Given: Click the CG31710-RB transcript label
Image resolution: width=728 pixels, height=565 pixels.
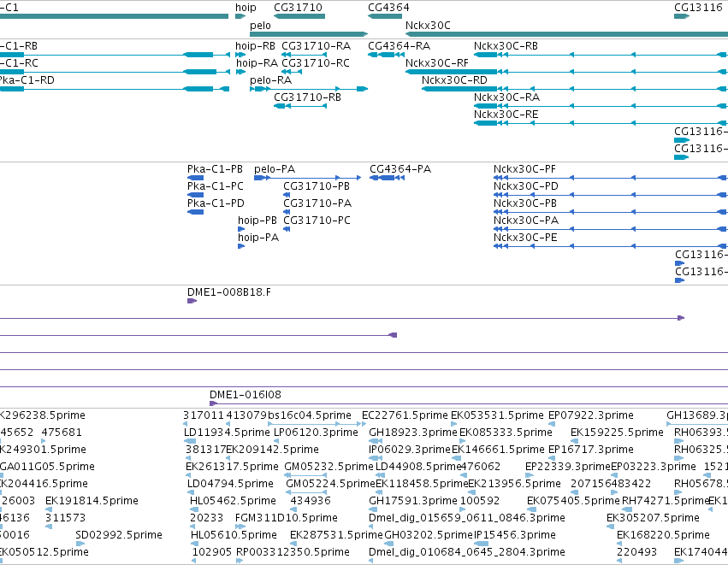Looking at the screenshot, I should pyautogui.click(x=307, y=97).
